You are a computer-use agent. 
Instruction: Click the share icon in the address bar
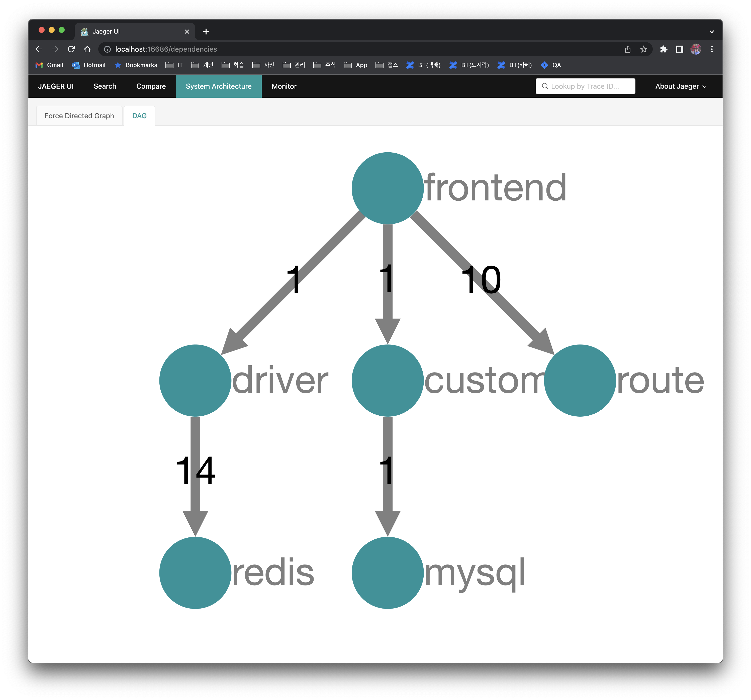(x=627, y=49)
